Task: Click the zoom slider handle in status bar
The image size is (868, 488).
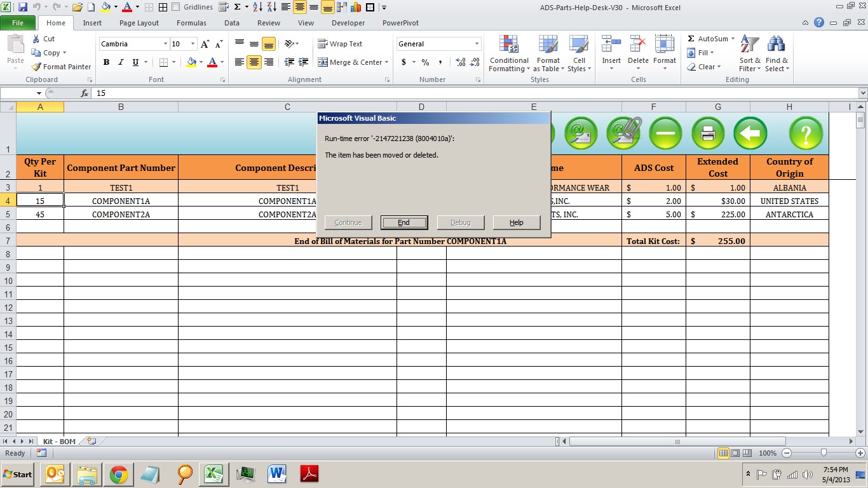Action: [824, 453]
